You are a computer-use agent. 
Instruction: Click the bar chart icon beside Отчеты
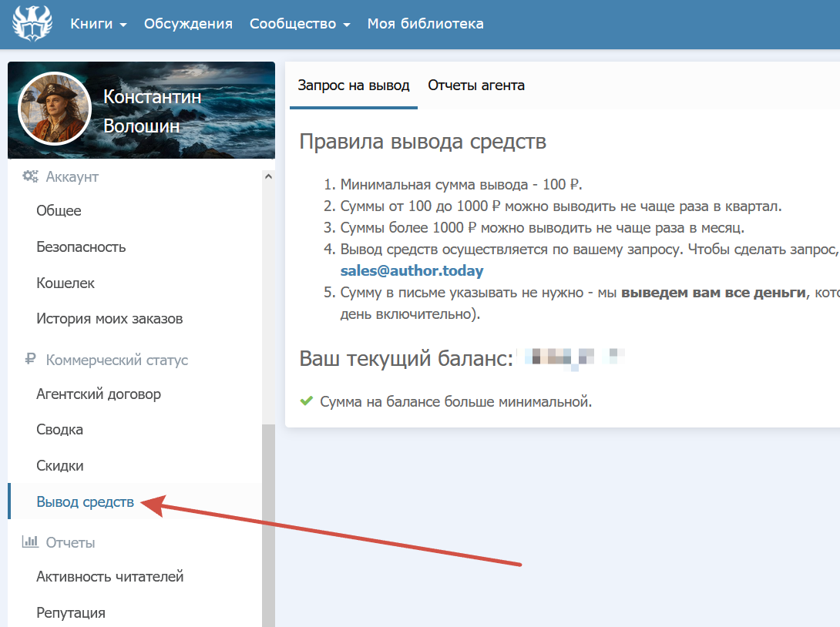(x=30, y=542)
